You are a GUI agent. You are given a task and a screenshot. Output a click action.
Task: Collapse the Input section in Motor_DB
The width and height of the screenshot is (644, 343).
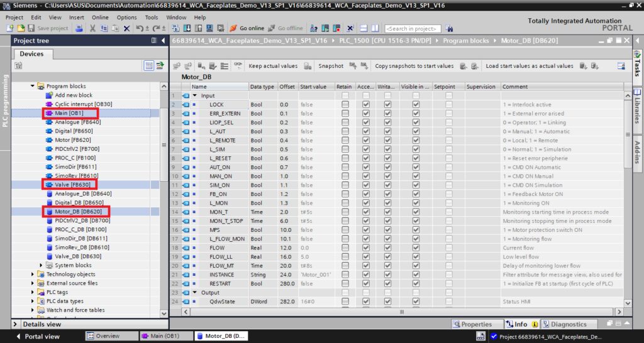[x=195, y=95]
